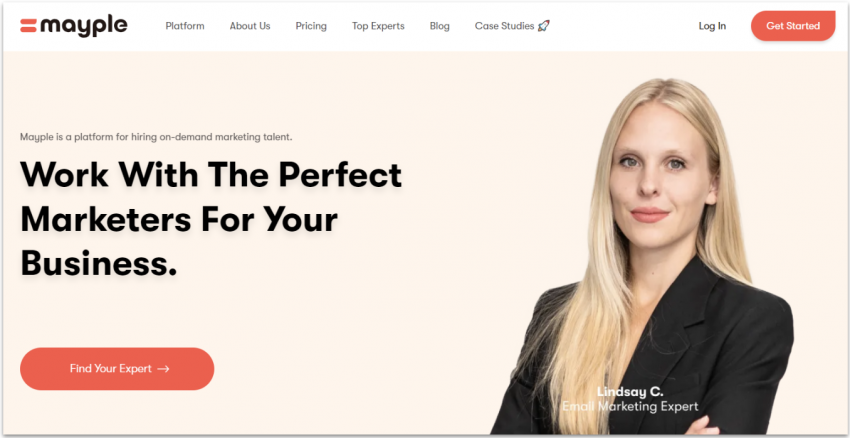Click the arrow icon in Find Your Expert
The image size is (850, 438).
(163, 369)
